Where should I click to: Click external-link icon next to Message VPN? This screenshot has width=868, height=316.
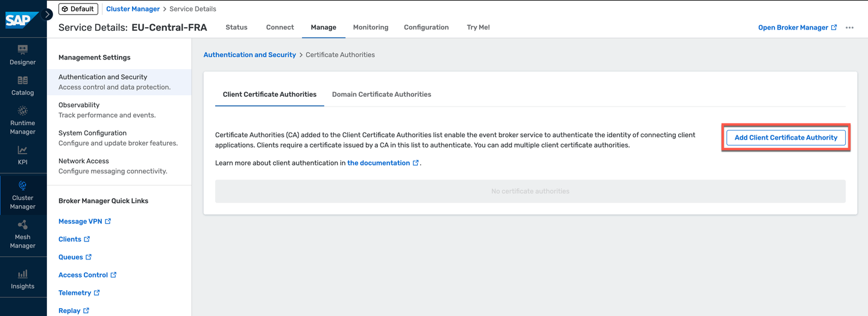108,222
